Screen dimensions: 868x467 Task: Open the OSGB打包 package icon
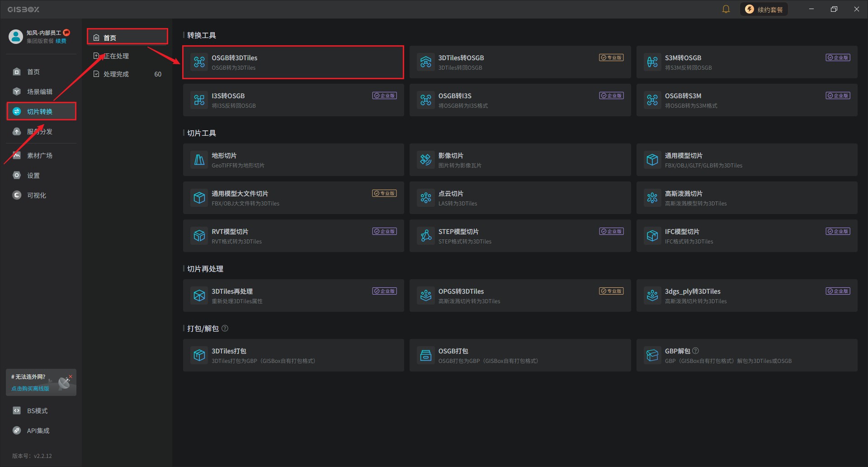[426, 355]
